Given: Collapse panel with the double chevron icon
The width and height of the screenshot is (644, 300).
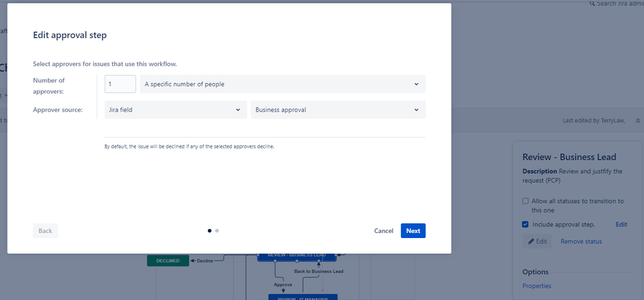Looking at the screenshot, I should [638, 121].
